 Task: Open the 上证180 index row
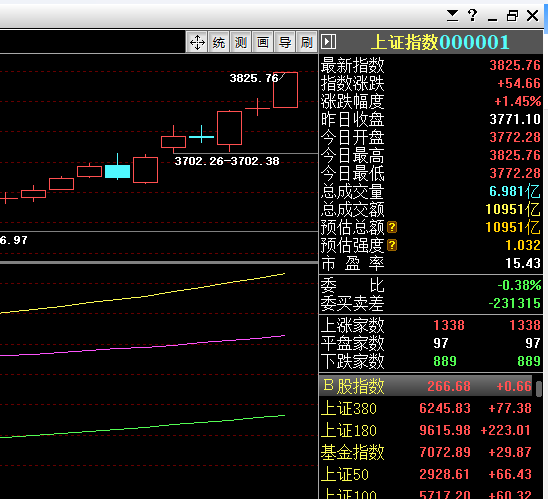(x=426, y=430)
